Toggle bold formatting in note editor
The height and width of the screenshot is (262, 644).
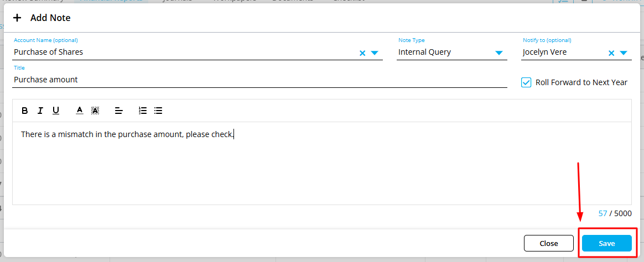tap(25, 111)
